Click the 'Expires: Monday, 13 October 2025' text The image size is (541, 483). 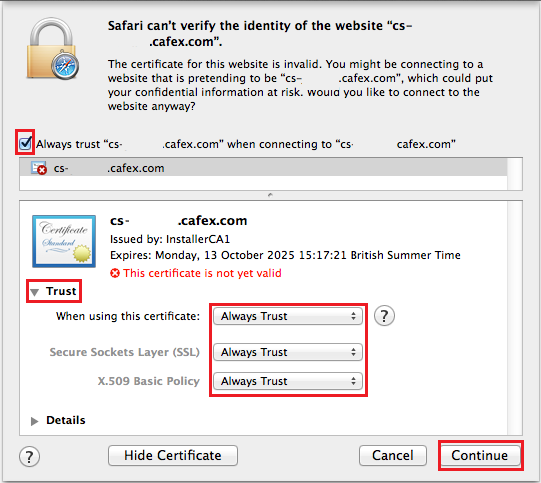[285, 255]
